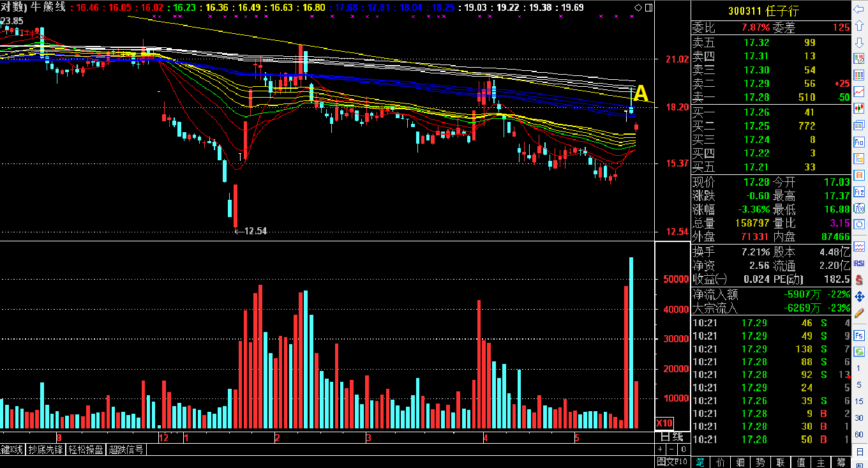Viewport: 868px width, 468px height.
Task: Click the split-window icon atop chart
Action: click(648, 8)
